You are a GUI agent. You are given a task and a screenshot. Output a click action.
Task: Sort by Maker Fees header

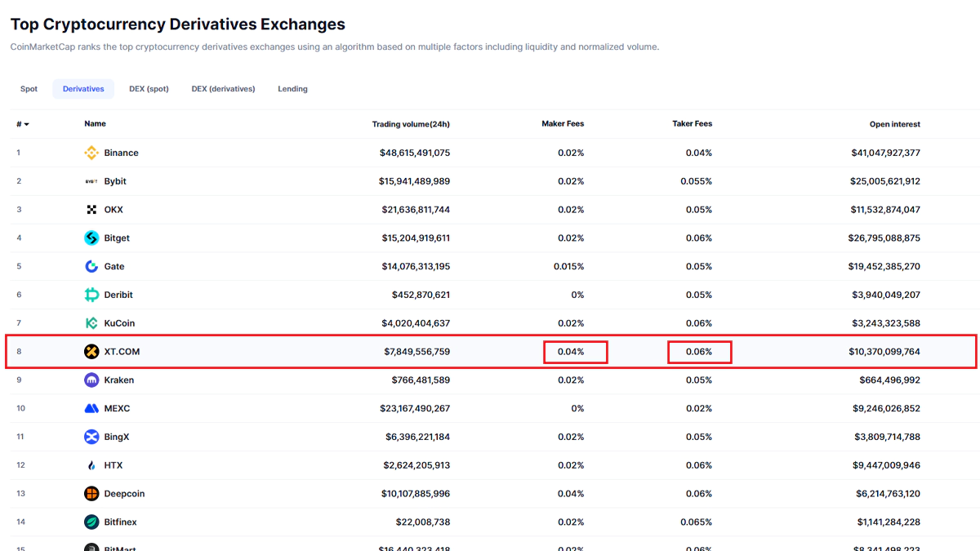563,124
